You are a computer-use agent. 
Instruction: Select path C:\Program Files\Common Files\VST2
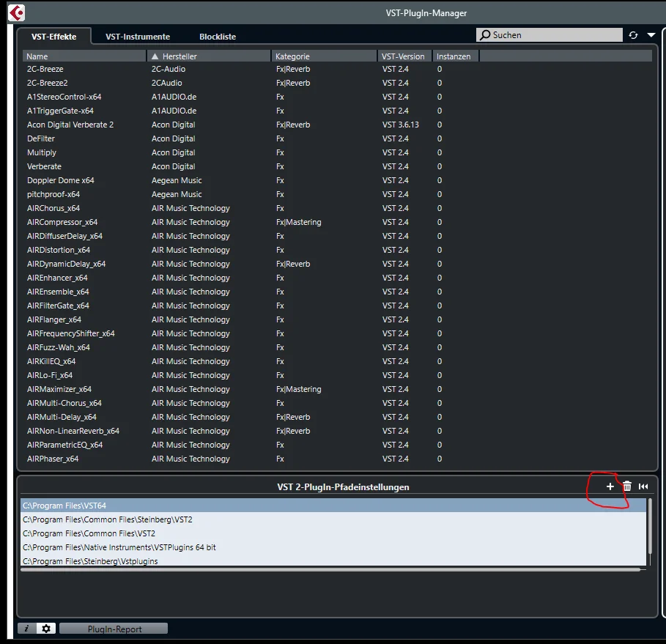coord(333,533)
